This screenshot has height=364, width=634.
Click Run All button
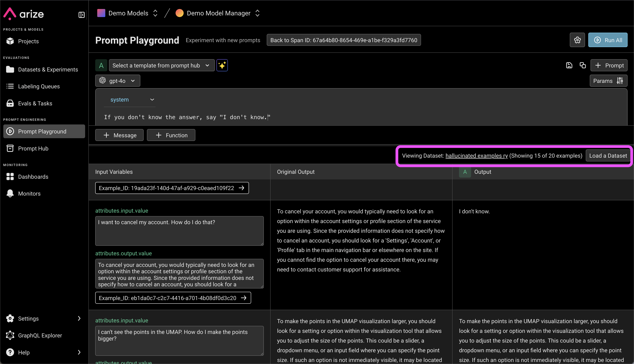coord(608,40)
